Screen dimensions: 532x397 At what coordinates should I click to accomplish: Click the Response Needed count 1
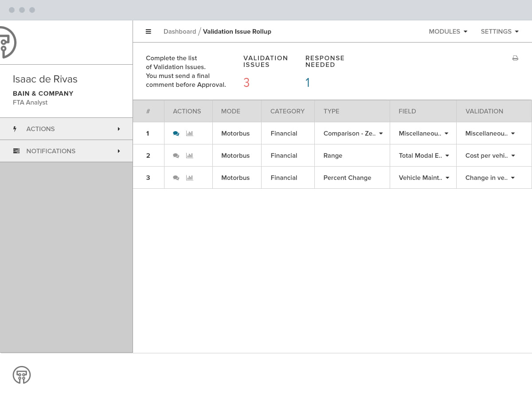tap(308, 82)
